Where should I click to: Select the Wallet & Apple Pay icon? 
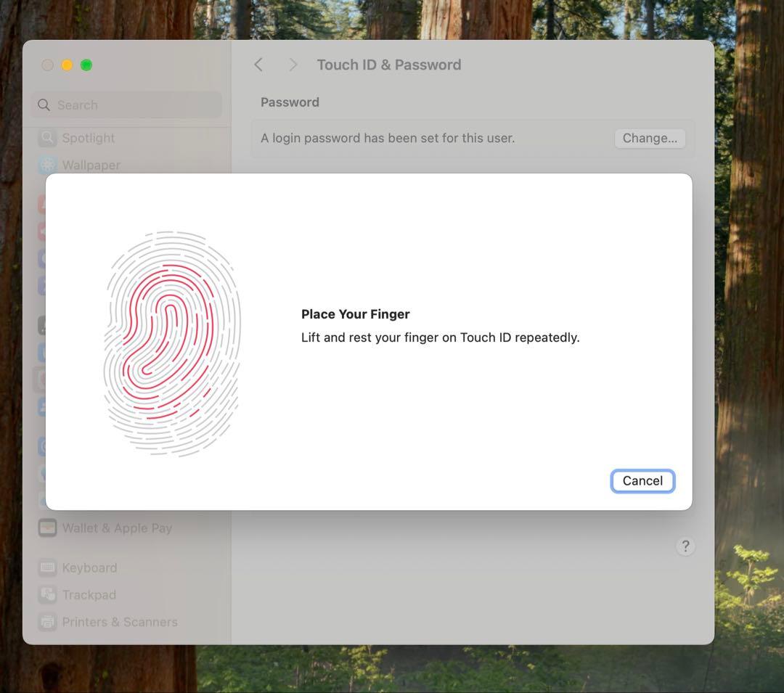point(48,528)
